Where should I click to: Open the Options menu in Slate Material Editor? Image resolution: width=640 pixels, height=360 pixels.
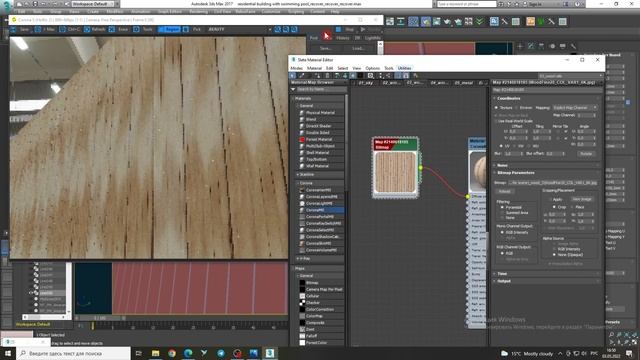click(x=372, y=68)
